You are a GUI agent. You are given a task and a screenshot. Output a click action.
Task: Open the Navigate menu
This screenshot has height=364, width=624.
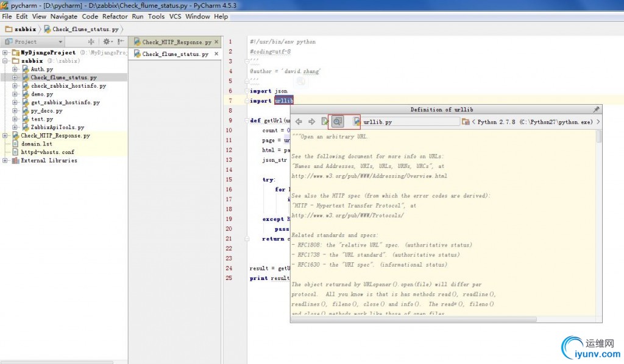coord(63,16)
